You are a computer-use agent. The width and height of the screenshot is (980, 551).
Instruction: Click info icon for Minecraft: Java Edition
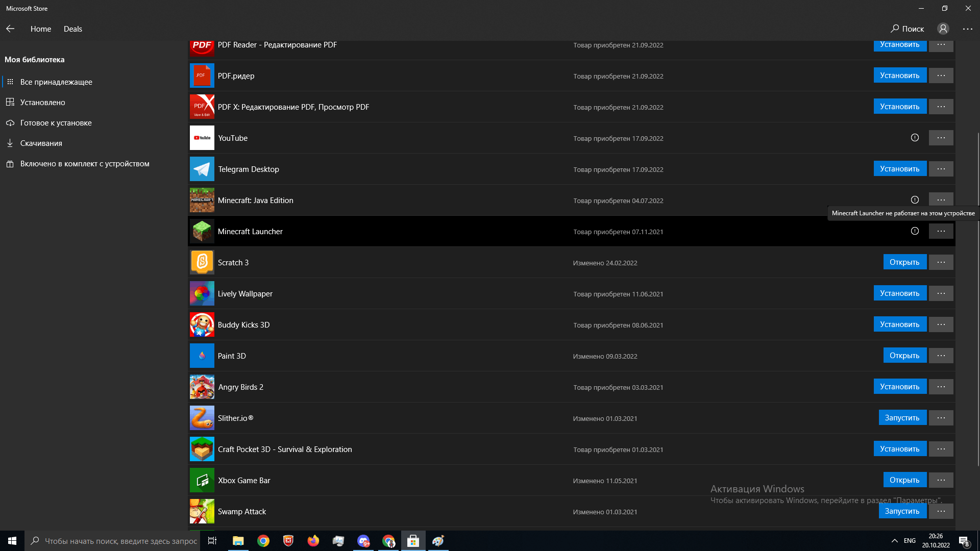pos(915,200)
